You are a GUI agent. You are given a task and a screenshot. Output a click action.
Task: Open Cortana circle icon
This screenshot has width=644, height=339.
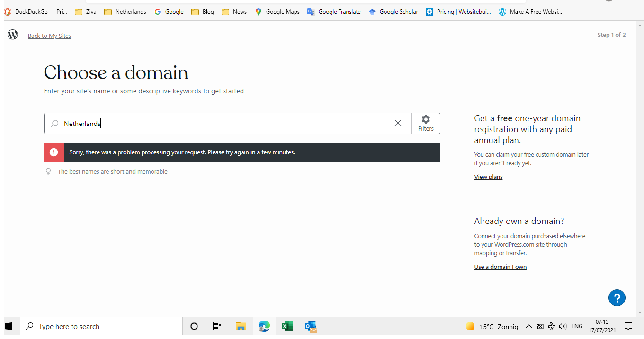point(194,326)
